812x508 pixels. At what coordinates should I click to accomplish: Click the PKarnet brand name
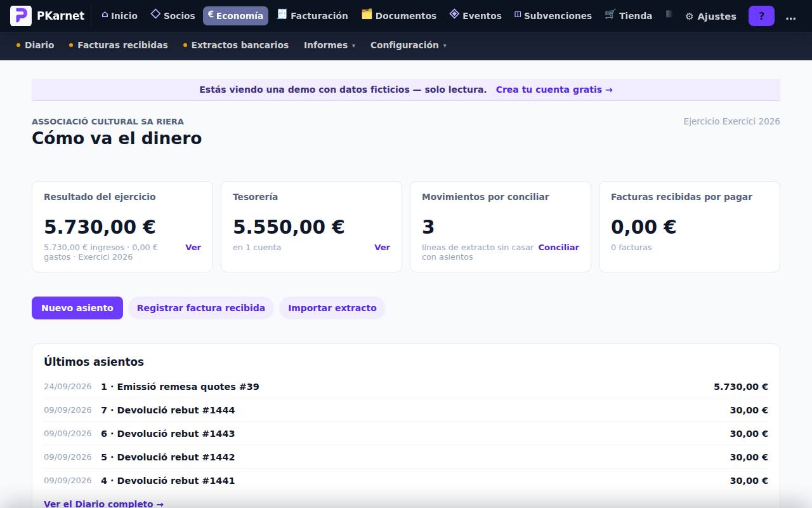click(60, 16)
